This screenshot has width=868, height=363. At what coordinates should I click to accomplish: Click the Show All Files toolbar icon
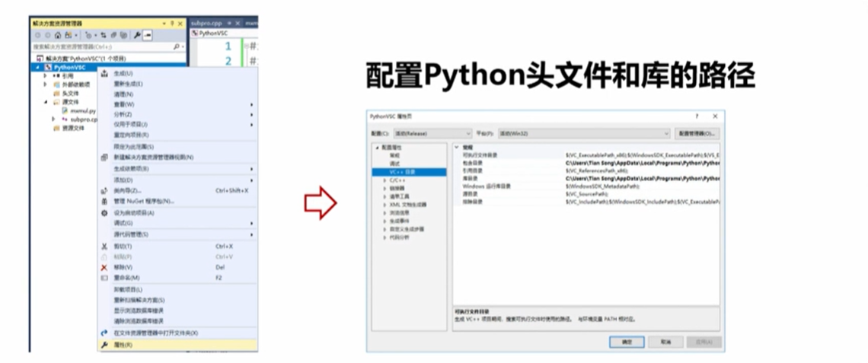point(123,35)
